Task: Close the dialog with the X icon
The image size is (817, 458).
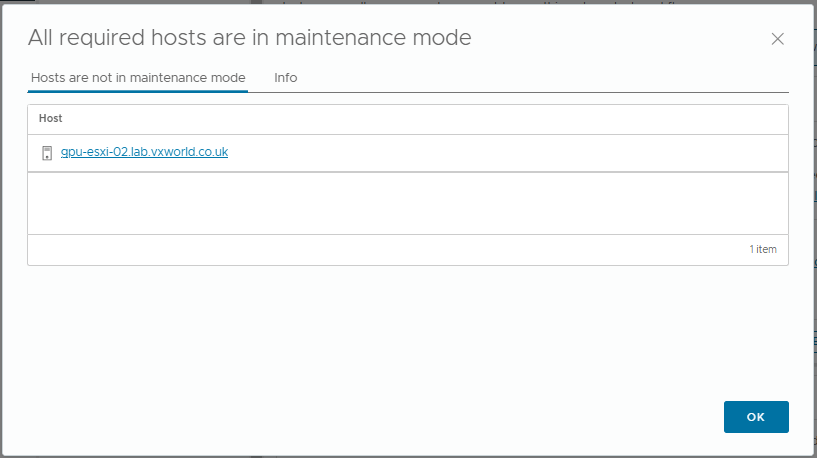Action: (x=777, y=39)
